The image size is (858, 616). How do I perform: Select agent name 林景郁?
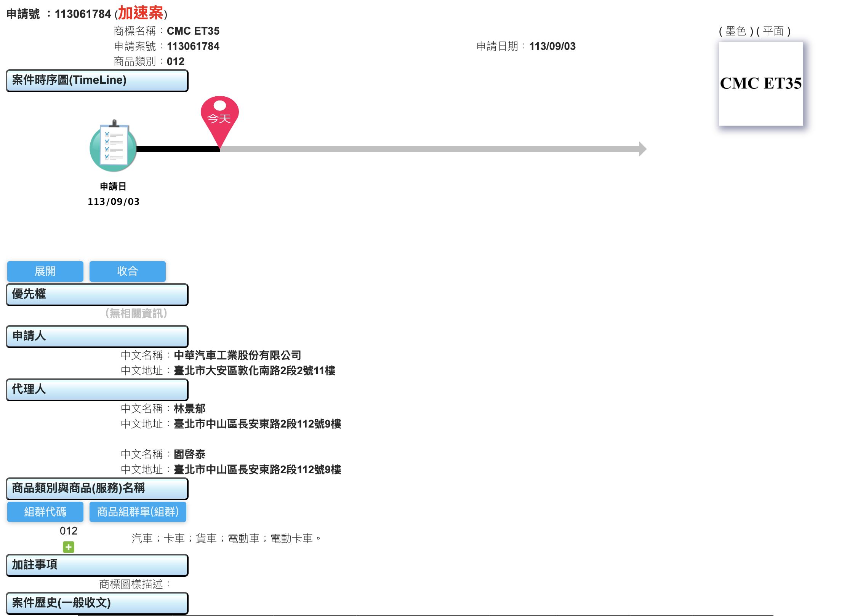(x=190, y=409)
